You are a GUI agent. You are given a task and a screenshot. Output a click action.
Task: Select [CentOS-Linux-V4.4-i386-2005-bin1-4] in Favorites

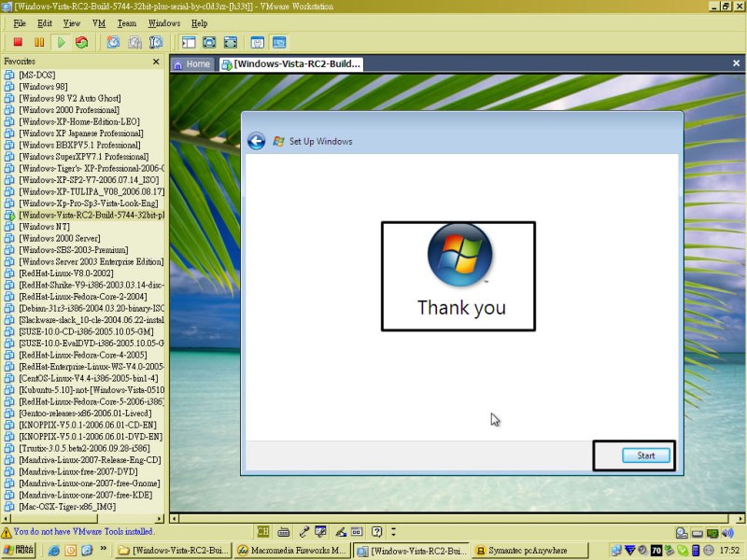tap(89, 378)
